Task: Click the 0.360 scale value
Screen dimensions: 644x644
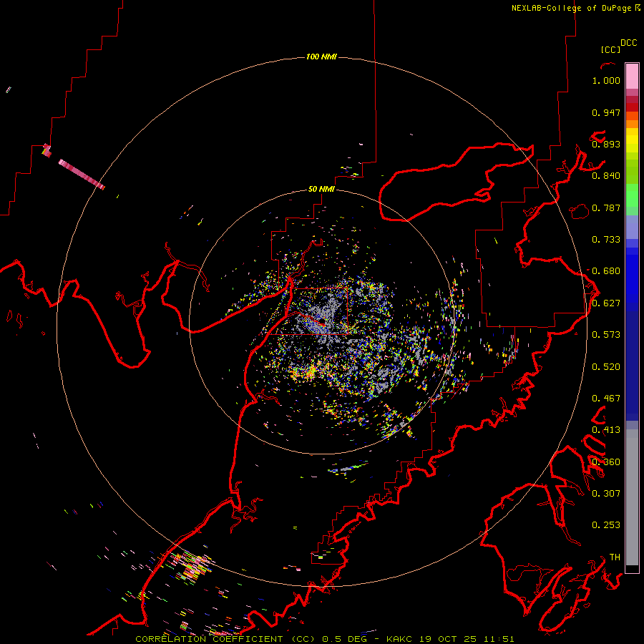Action: (x=606, y=462)
